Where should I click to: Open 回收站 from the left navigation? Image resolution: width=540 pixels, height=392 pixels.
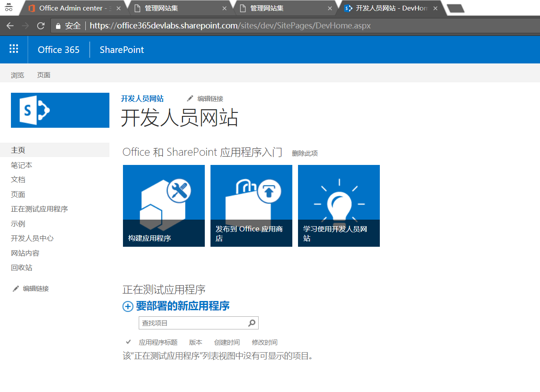point(21,267)
